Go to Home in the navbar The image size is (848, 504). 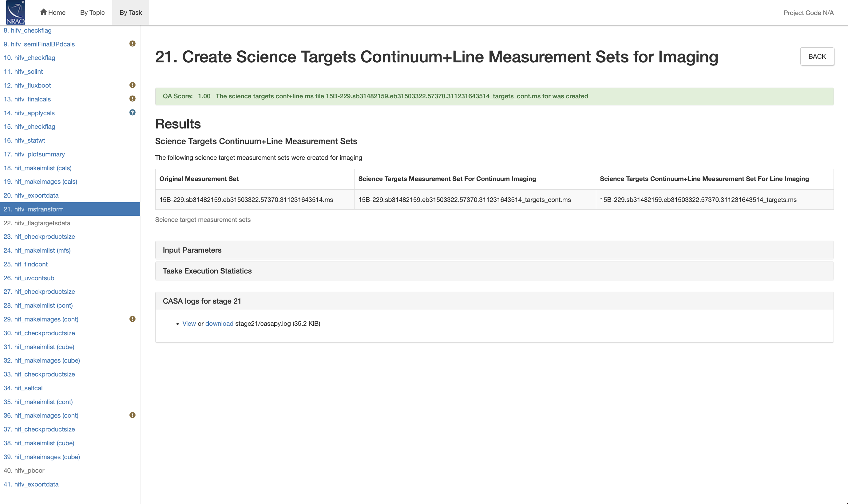pyautogui.click(x=53, y=13)
